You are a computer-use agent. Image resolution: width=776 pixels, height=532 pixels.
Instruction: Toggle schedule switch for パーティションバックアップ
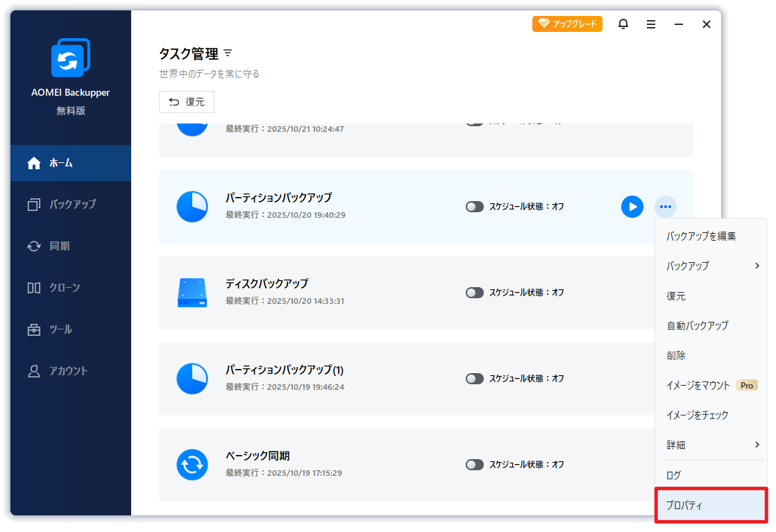click(475, 207)
